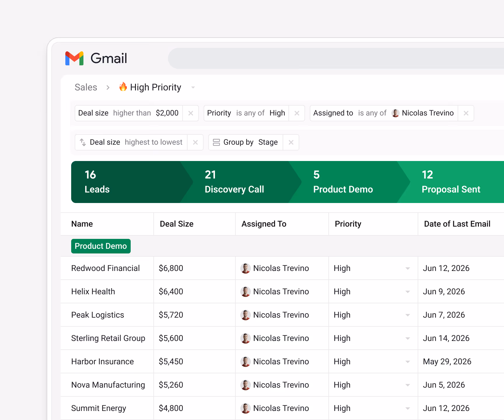504x420 pixels.
Task: Open the Harbor Insurance deal
Action: pyautogui.click(x=102, y=362)
